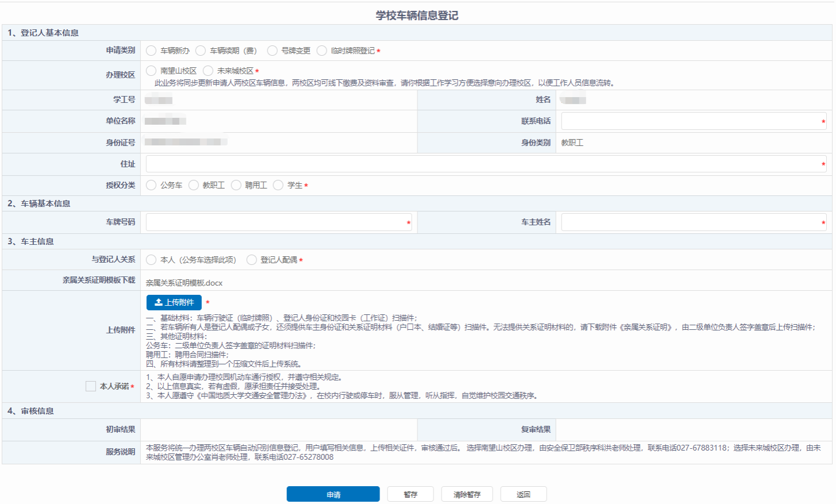836x504 pixels.
Task: Click the 车主姓名 input field
Action: point(693,222)
